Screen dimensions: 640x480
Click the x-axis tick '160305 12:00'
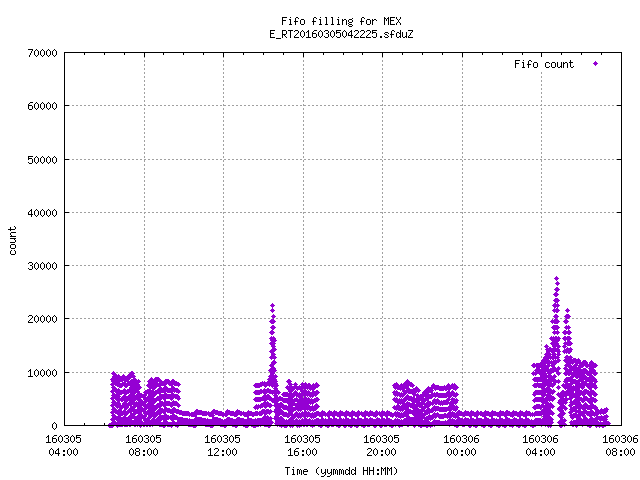[x=222, y=445]
